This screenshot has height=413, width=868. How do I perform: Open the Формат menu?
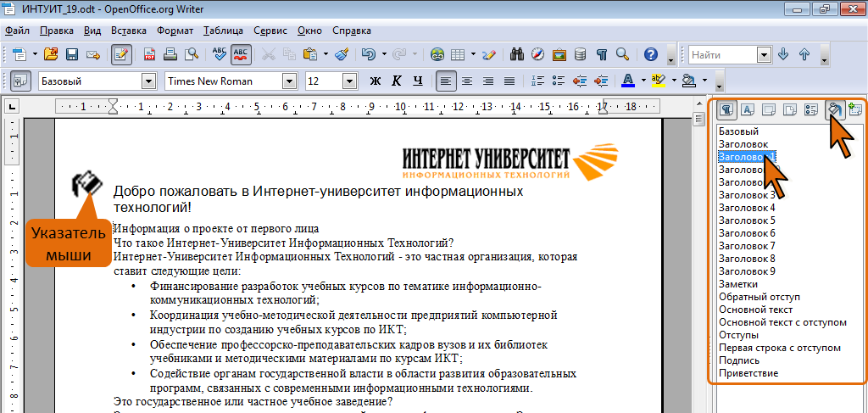pos(175,31)
